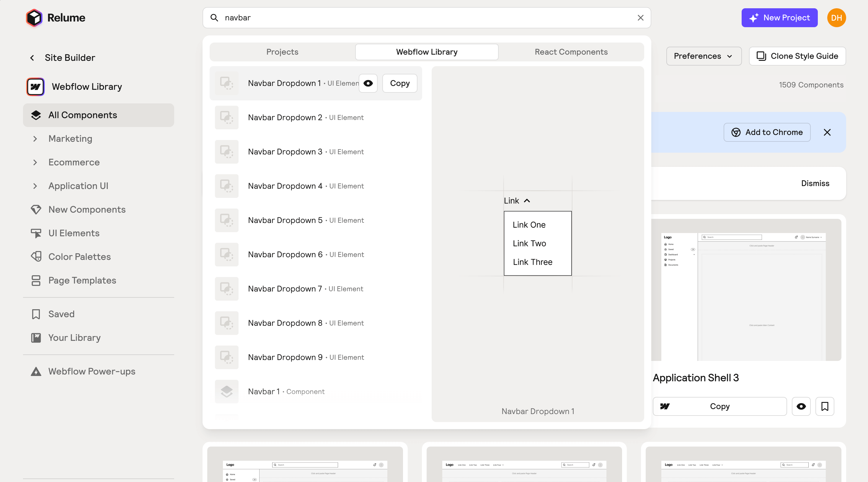The width and height of the screenshot is (868, 482).
Task: Go back with Site Builder arrow
Action: [32, 58]
